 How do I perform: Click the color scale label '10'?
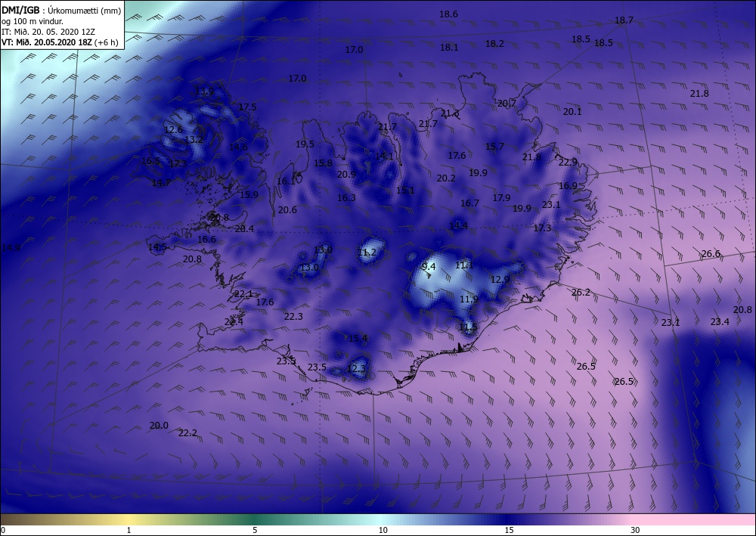(383, 530)
